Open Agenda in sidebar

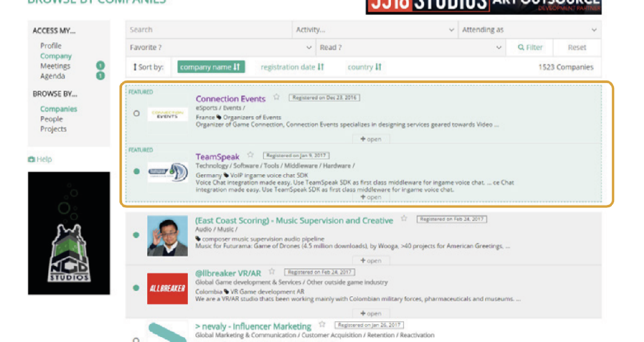(x=53, y=76)
